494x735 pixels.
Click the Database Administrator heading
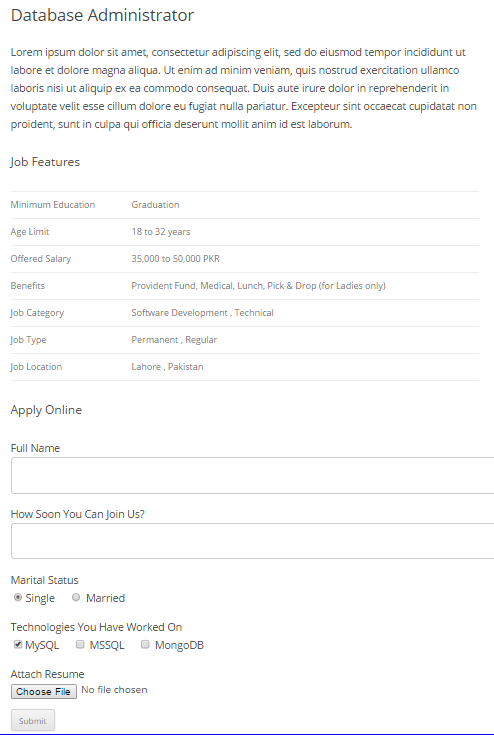point(102,15)
